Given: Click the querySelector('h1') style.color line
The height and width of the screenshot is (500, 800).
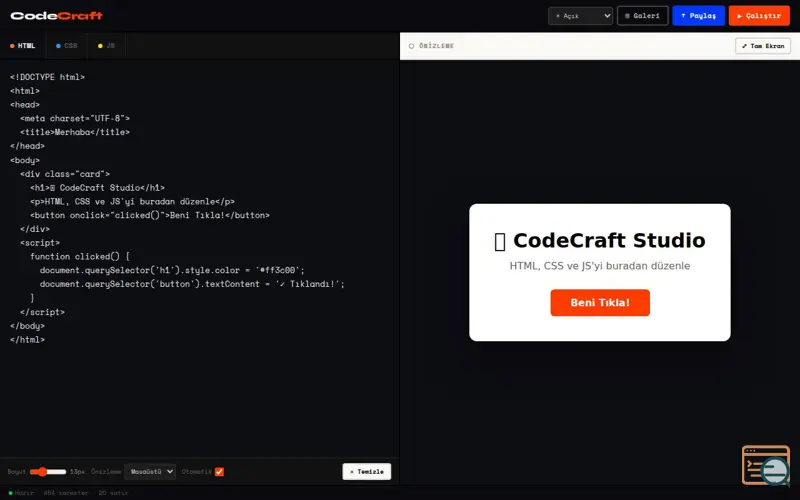Looking at the screenshot, I should 172,270.
